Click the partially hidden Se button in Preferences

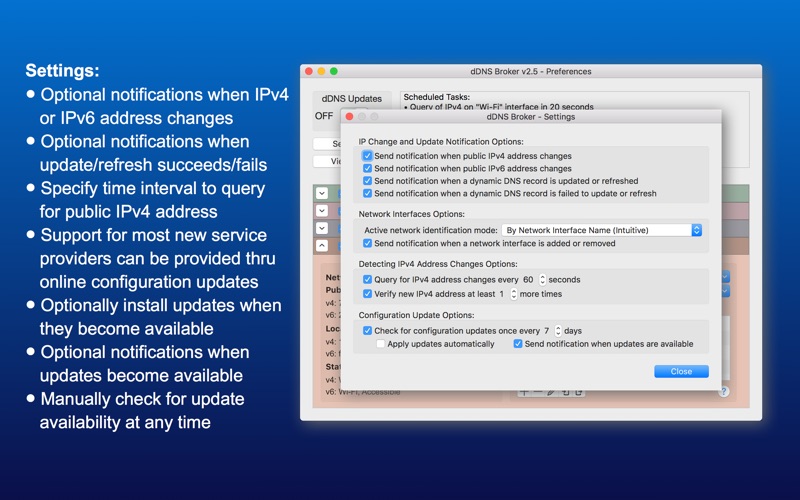point(327,144)
